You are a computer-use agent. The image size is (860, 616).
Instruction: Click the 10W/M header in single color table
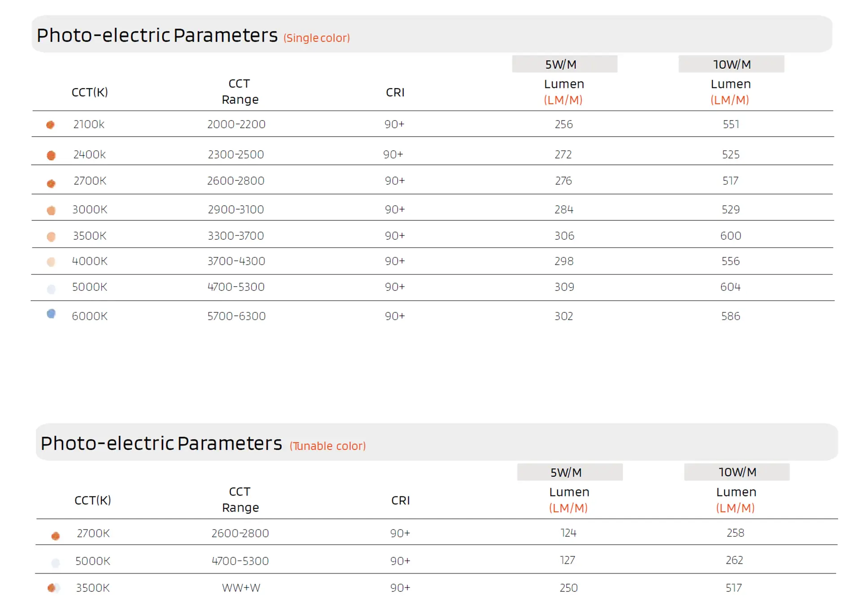pos(731,64)
